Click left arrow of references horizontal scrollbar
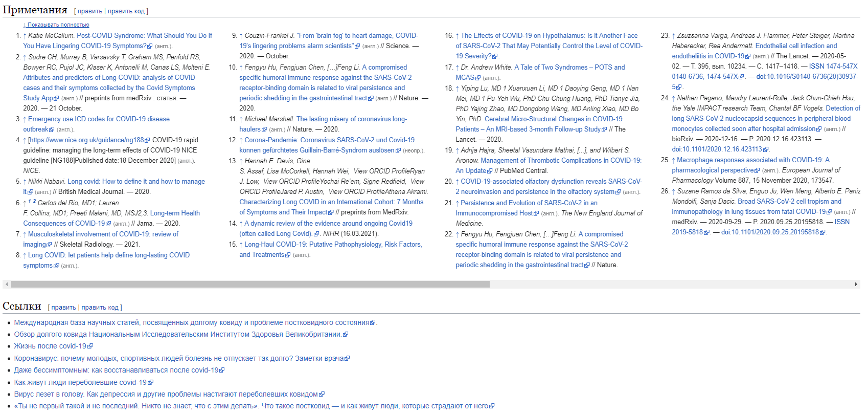 6,284
